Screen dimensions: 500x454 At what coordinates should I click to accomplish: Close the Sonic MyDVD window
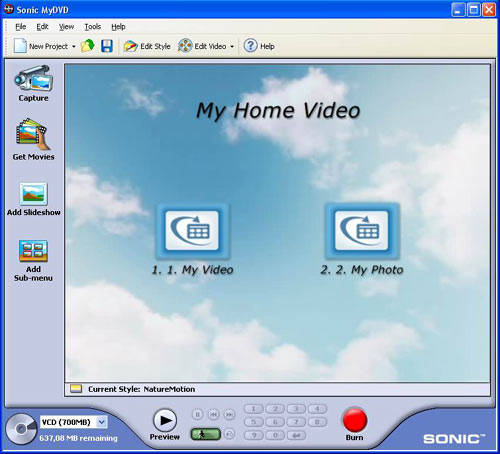[x=489, y=10]
